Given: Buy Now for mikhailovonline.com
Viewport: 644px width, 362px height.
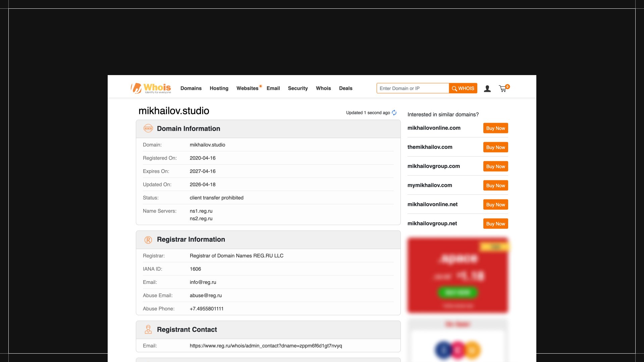Looking at the screenshot, I should [495, 128].
